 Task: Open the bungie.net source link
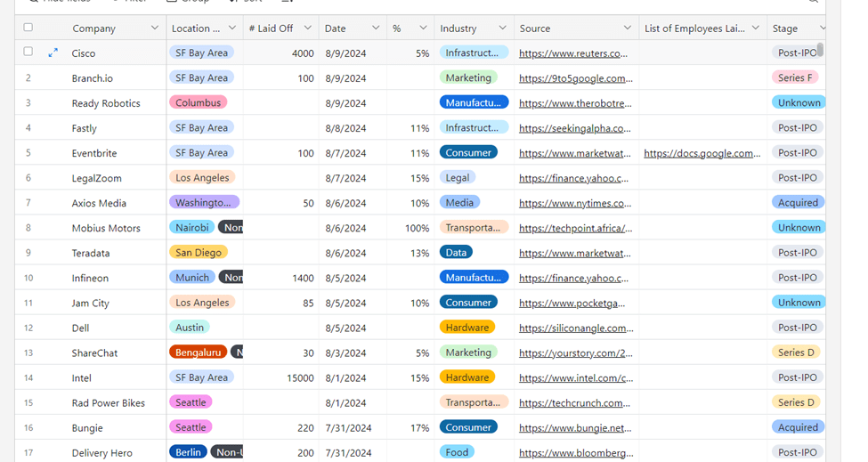pyautogui.click(x=575, y=427)
